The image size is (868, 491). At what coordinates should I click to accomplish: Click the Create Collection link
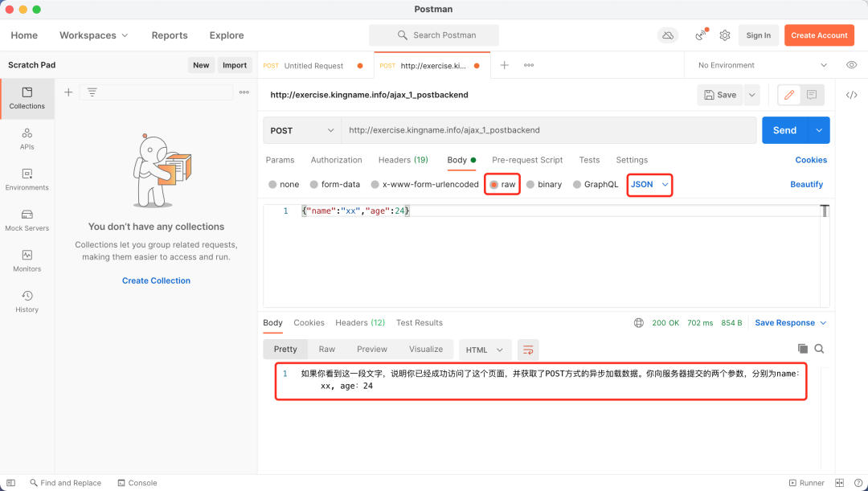(x=156, y=280)
